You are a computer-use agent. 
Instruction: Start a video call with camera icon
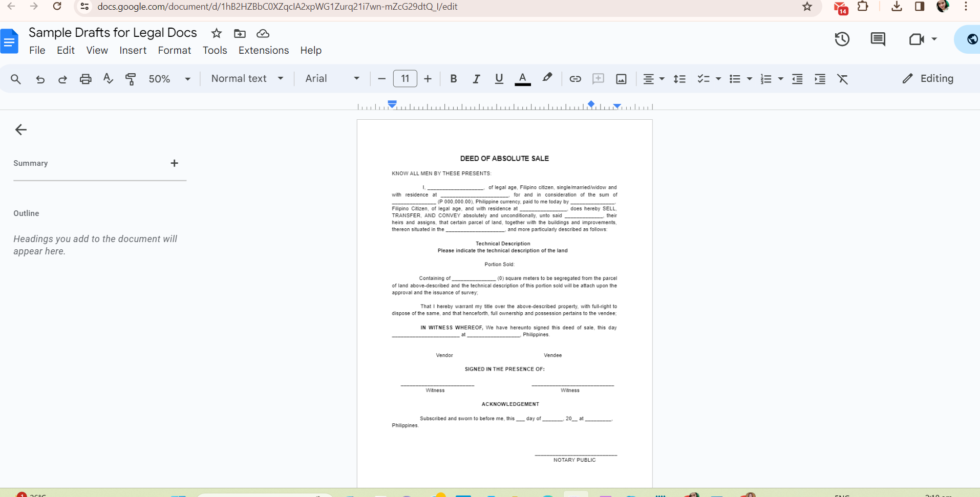[917, 39]
